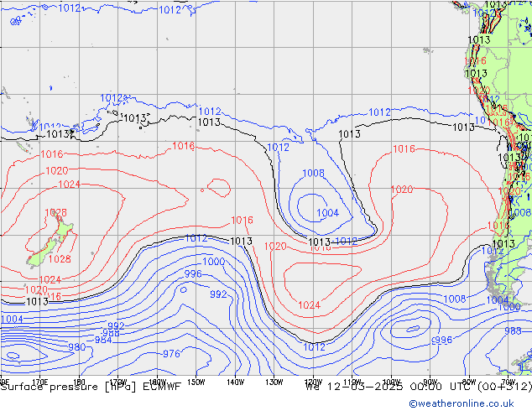Click the red '1020' label west of the '1013-1012' labels

point(275,247)
